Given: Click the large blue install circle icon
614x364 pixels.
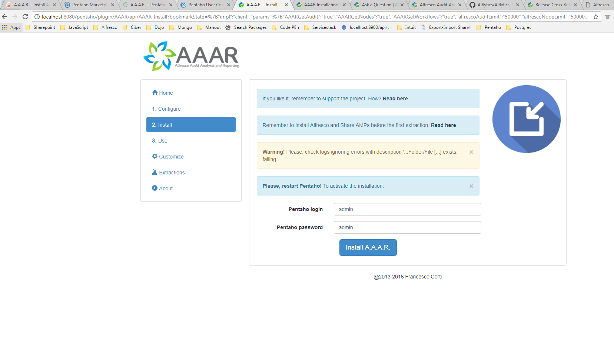Looking at the screenshot, I should pos(526,119).
